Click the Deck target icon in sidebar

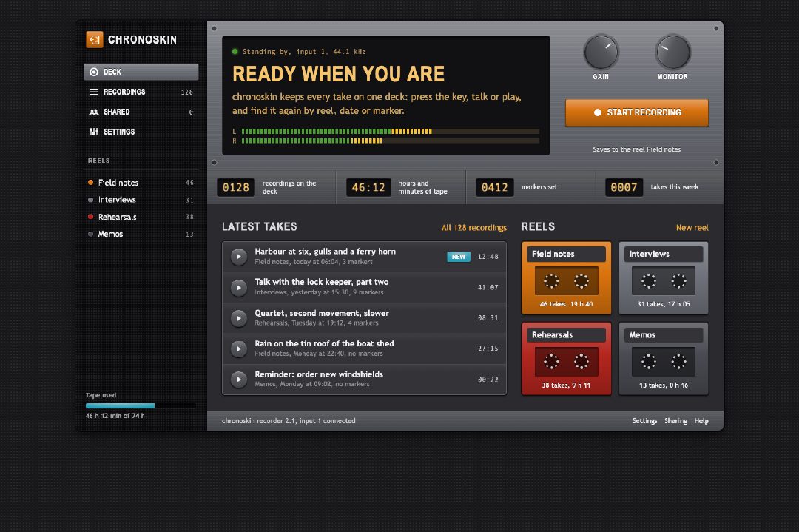94,72
